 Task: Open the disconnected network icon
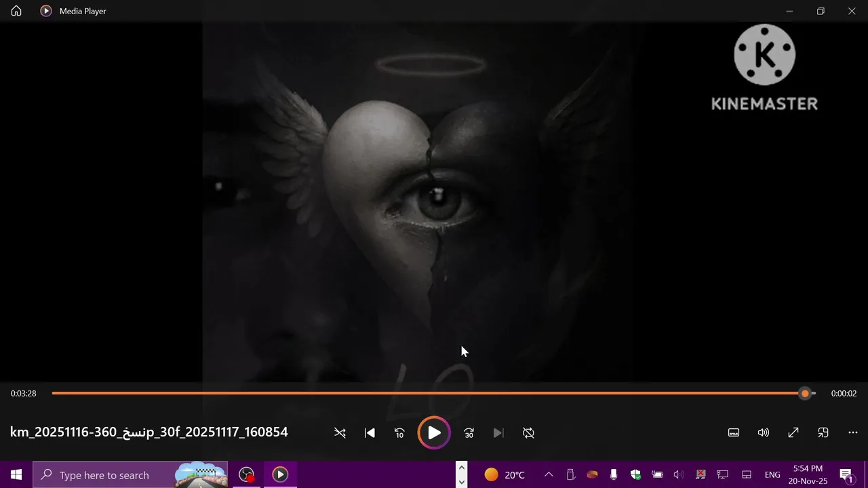[x=701, y=474]
